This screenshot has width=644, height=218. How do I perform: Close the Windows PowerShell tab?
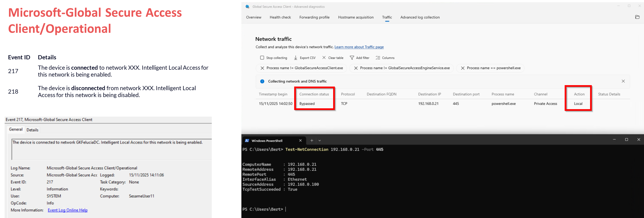click(300, 141)
